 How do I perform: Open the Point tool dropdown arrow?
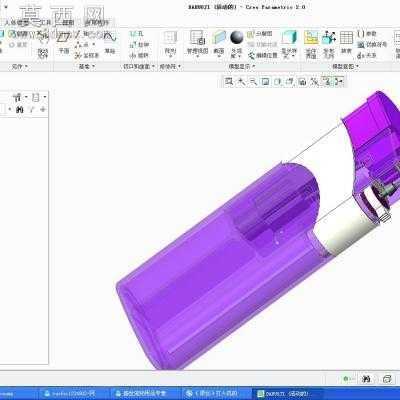point(94,45)
